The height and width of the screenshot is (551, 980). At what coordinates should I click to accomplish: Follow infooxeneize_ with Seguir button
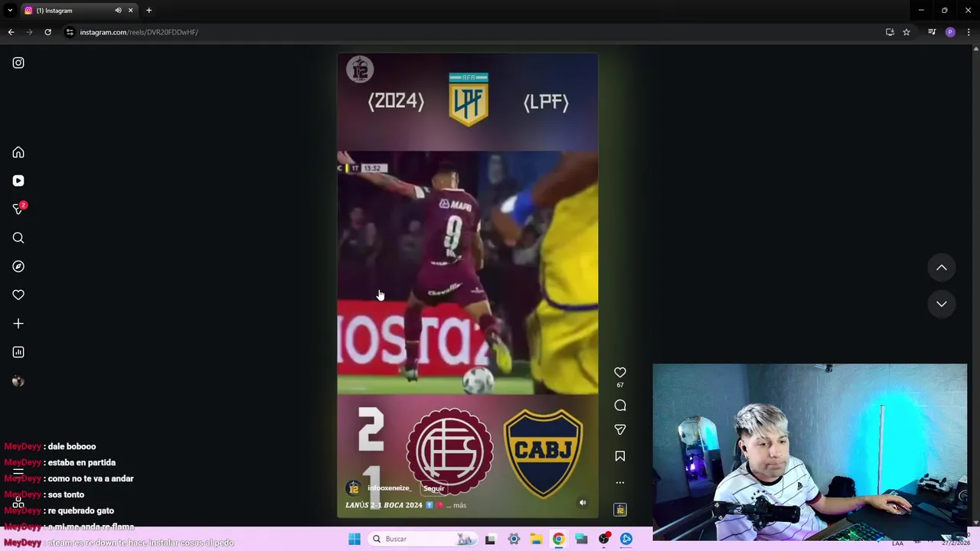pos(433,488)
